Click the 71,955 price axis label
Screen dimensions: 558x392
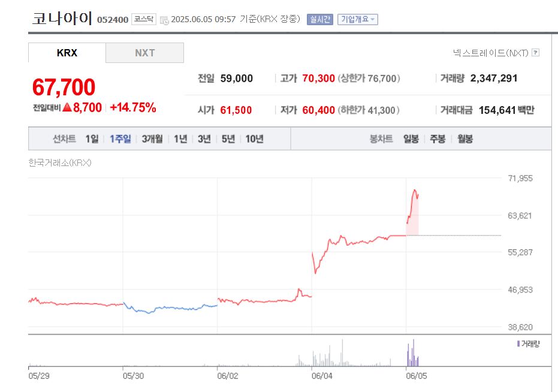[x=520, y=179]
